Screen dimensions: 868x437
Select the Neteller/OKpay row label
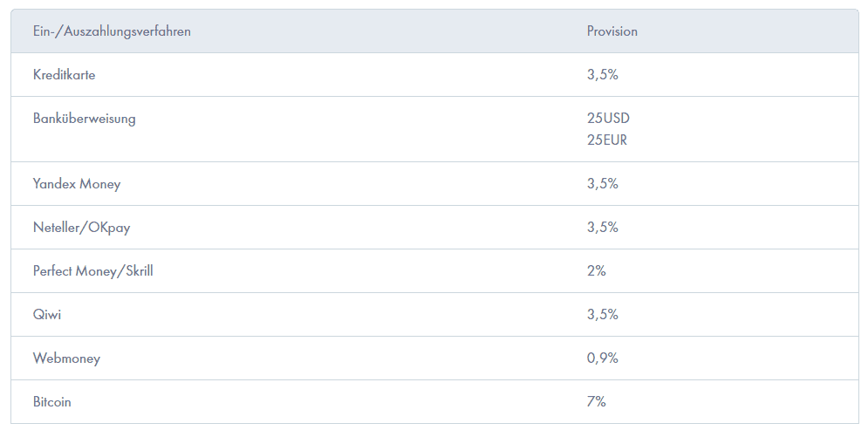81,228
